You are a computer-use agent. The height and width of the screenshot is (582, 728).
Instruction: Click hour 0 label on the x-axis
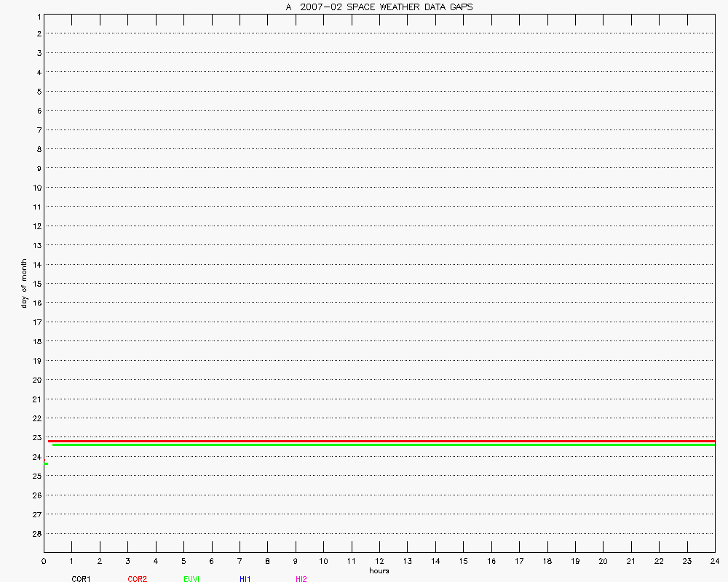[44, 561]
